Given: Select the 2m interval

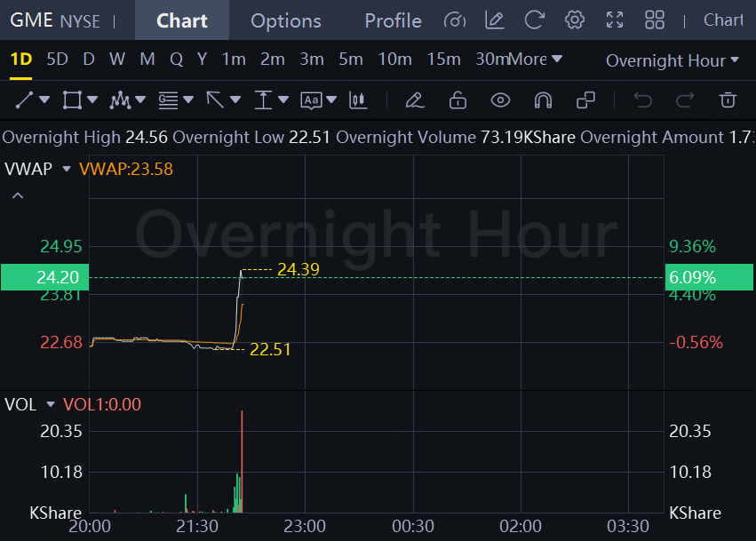Looking at the screenshot, I should tap(273, 60).
